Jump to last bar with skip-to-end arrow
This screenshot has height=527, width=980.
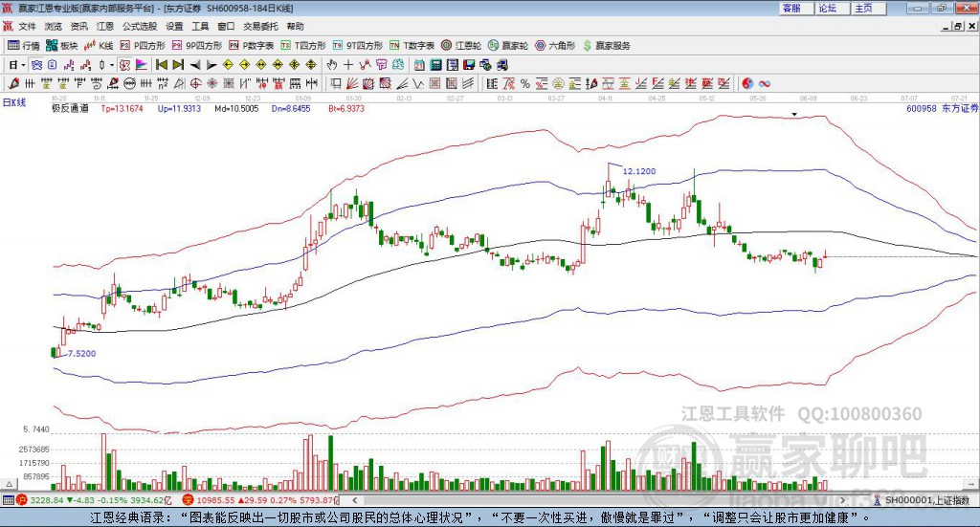(x=178, y=65)
